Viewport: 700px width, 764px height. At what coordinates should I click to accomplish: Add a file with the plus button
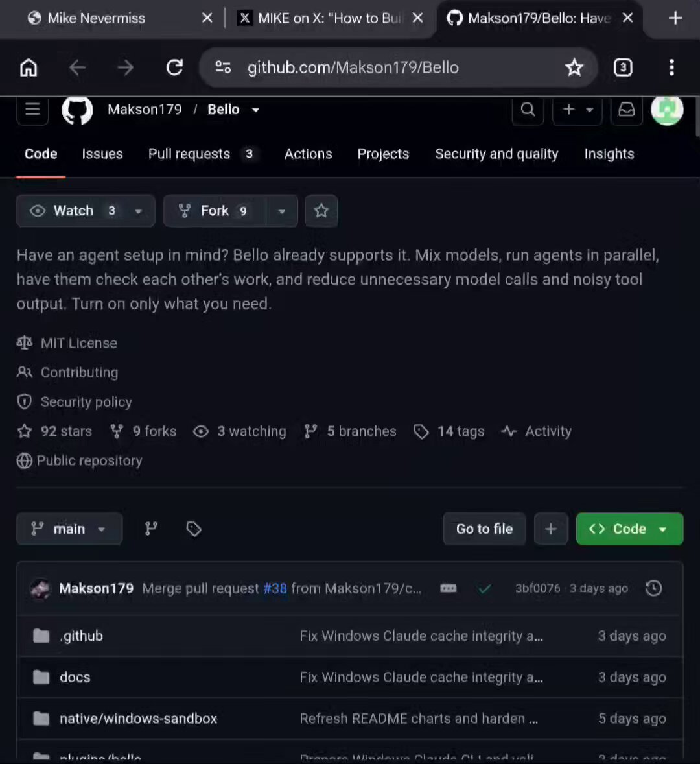coord(551,529)
